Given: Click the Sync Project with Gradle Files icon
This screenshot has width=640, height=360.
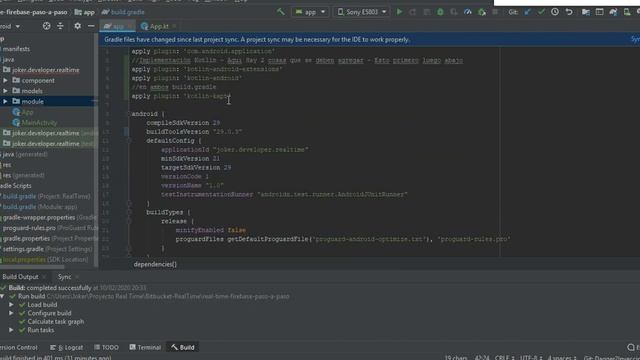Looking at the screenshot, I should pos(613,12).
